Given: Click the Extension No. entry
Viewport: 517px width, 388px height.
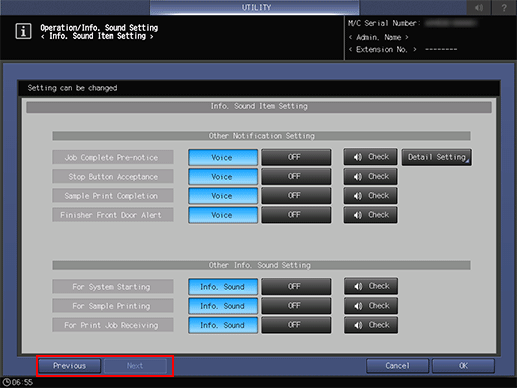Looking at the screenshot, I should coord(403,50).
